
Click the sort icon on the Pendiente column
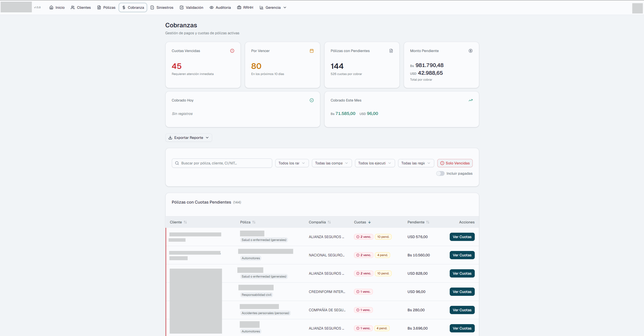pos(428,222)
